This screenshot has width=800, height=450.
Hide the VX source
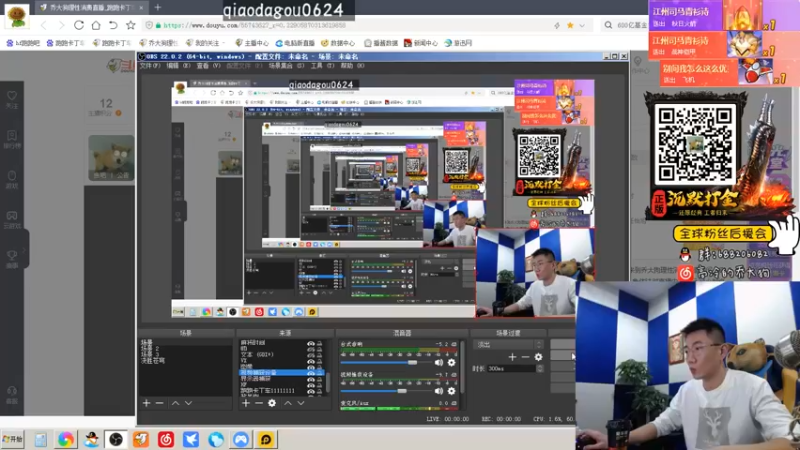click(310, 361)
